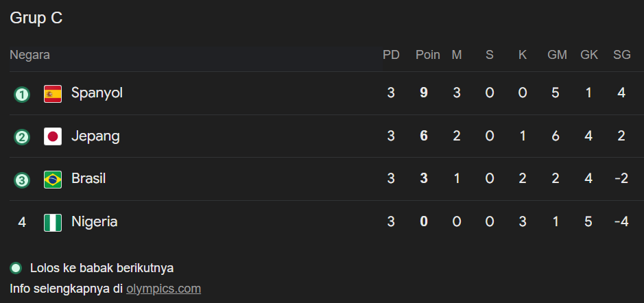Click the SG column header
Viewport: 644px width, 303px height.
coord(621,55)
